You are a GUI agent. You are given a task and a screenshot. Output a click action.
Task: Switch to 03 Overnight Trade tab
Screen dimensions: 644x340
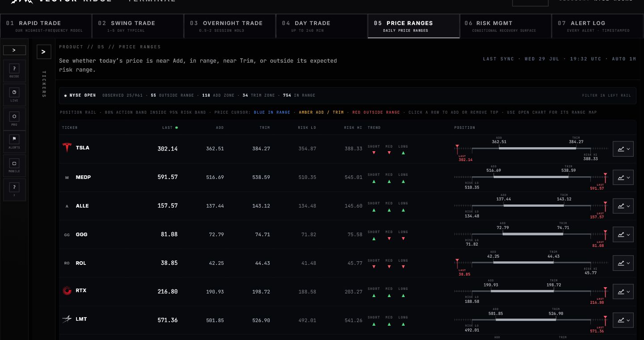(230, 26)
